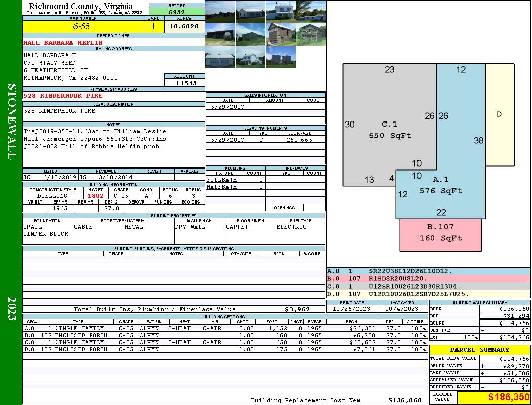The image size is (532, 405).
Task: Click the H SQFT value 1802
Action: tap(96, 196)
